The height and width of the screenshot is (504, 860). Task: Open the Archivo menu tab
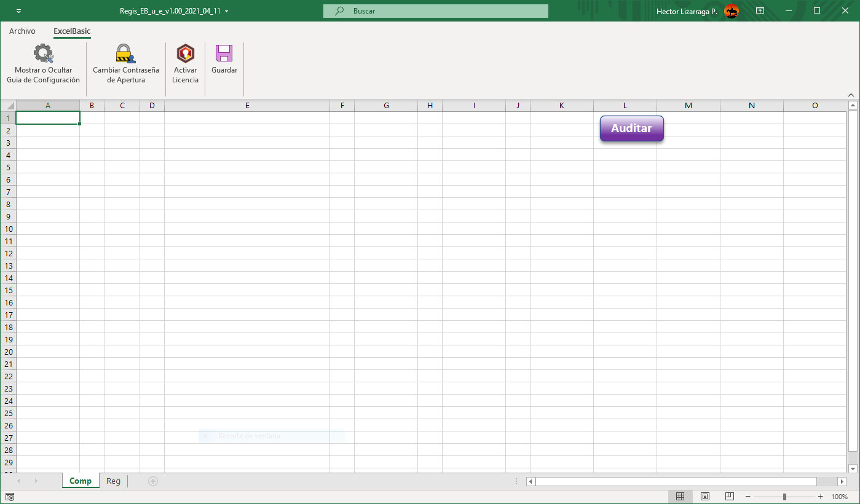pos(22,31)
